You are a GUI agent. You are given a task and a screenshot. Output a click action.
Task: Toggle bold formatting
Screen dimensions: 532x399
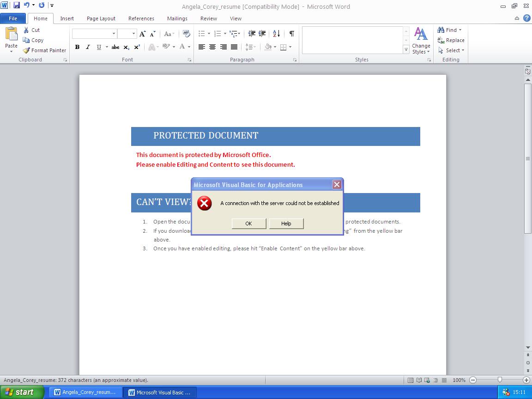78,47
